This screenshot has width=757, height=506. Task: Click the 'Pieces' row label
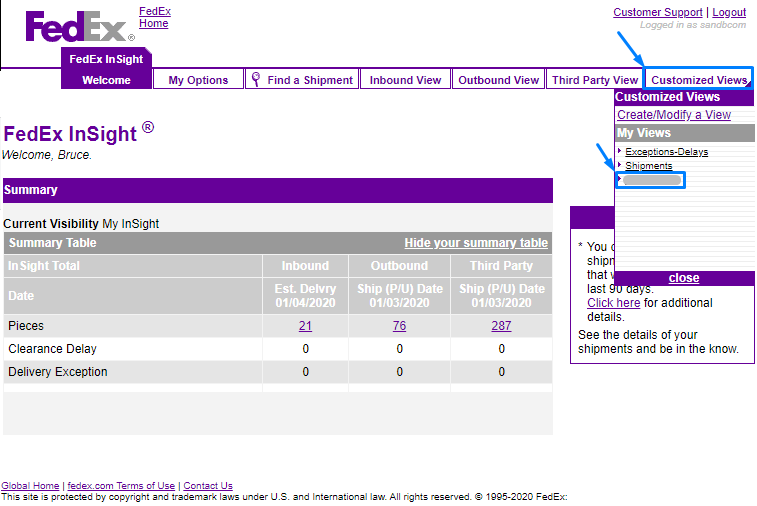point(26,326)
